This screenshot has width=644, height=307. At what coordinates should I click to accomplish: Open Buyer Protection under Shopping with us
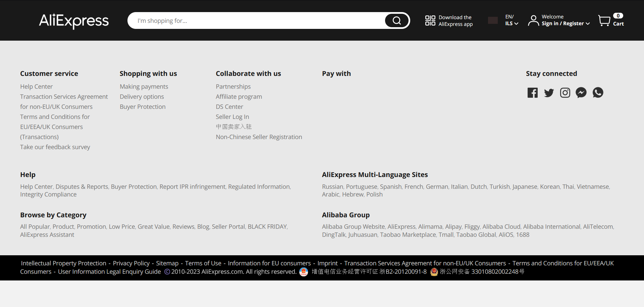pyautogui.click(x=143, y=107)
